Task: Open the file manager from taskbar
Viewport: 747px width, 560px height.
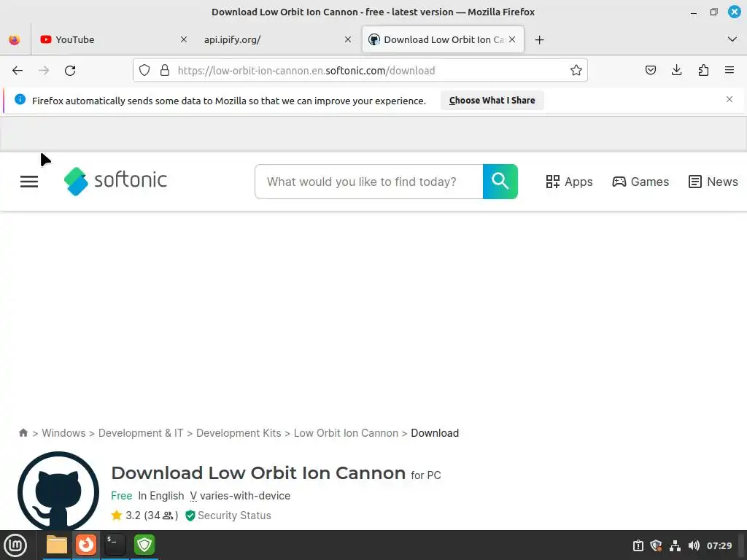Action: click(57, 545)
